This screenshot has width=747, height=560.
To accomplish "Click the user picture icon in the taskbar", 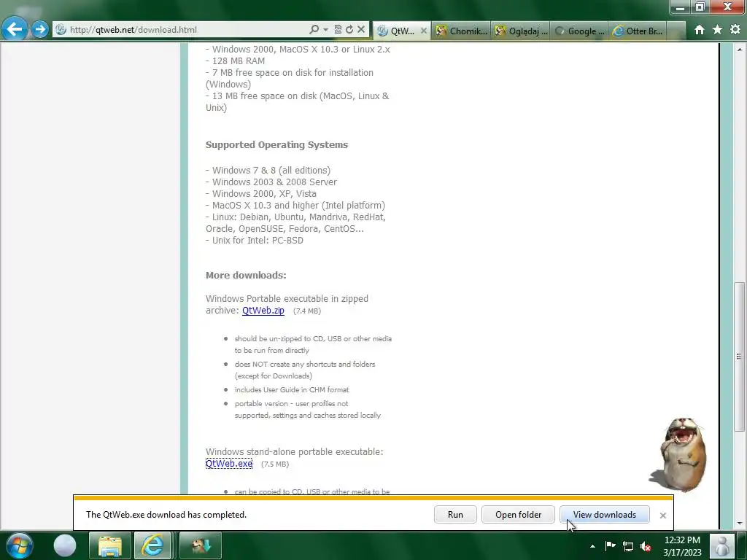I will point(721,545).
